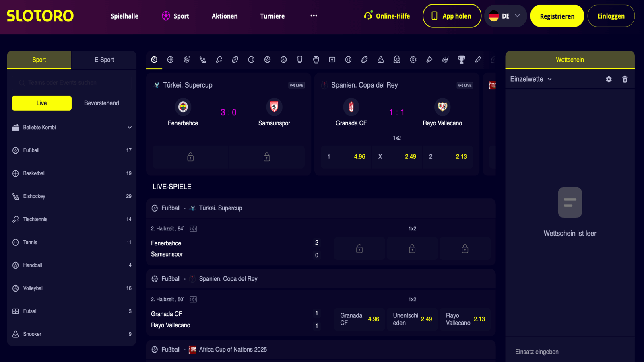Focus the Teams oder Events search field
This screenshot has height=362, width=644.
72,82
